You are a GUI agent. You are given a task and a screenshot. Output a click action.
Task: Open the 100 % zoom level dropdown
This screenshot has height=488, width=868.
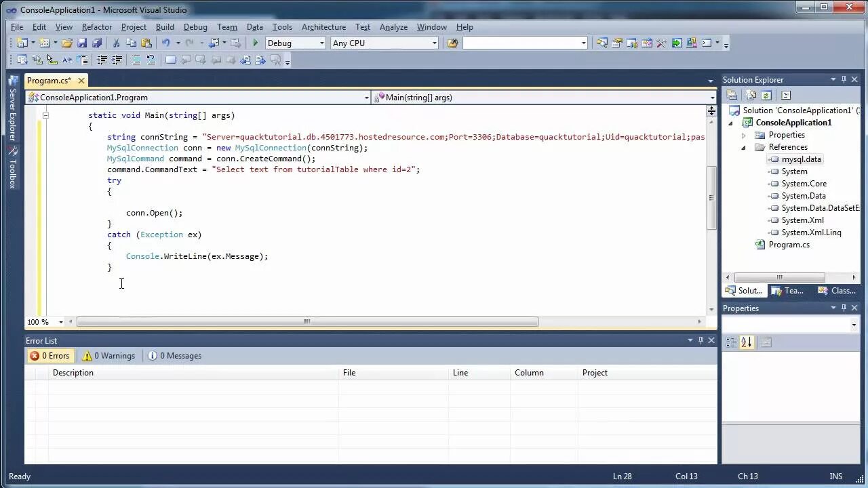45,322
